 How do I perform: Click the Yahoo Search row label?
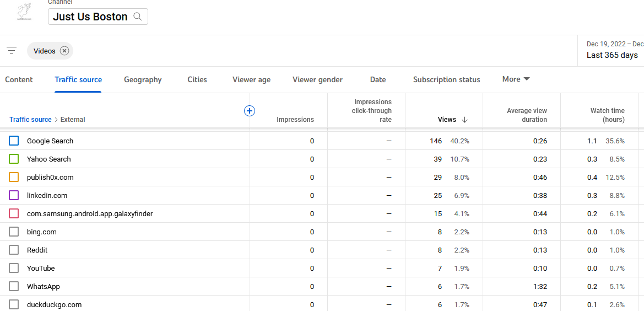(49, 159)
